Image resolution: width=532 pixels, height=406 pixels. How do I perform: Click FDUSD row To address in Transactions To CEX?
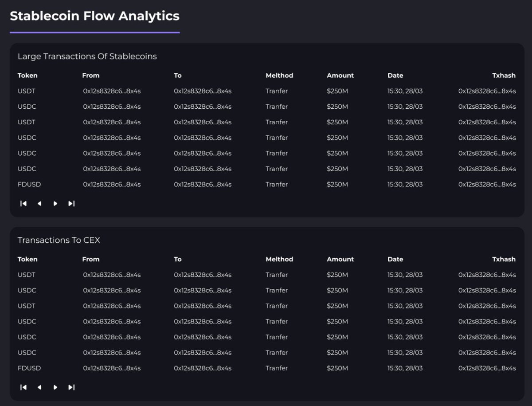coord(203,368)
